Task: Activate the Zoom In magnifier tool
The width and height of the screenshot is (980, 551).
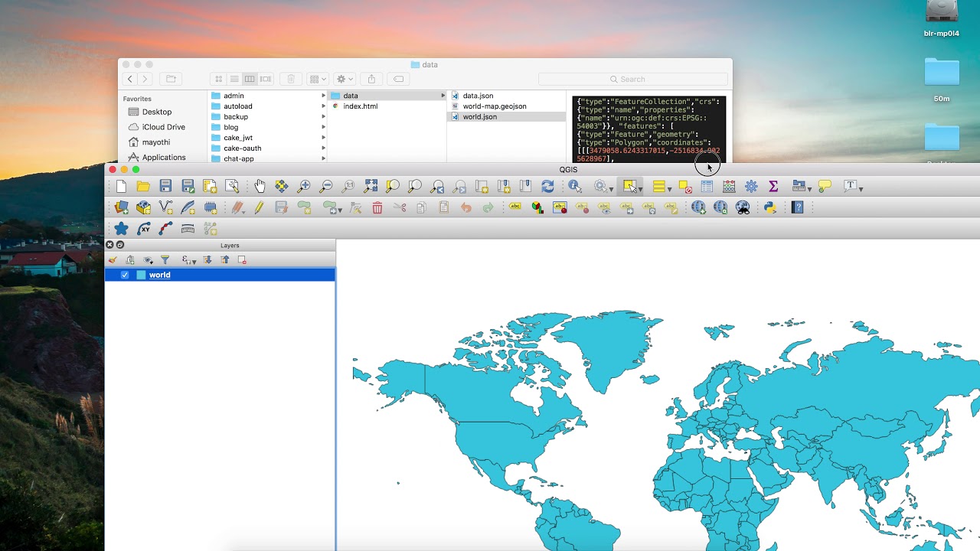Action: tap(304, 186)
